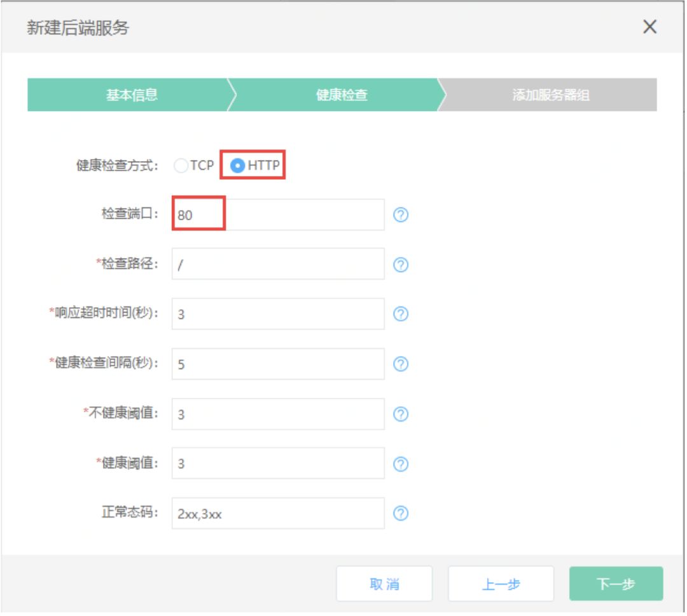The height and width of the screenshot is (616, 687).
Task: View help tooltip for 正常态码
Action: (401, 513)
